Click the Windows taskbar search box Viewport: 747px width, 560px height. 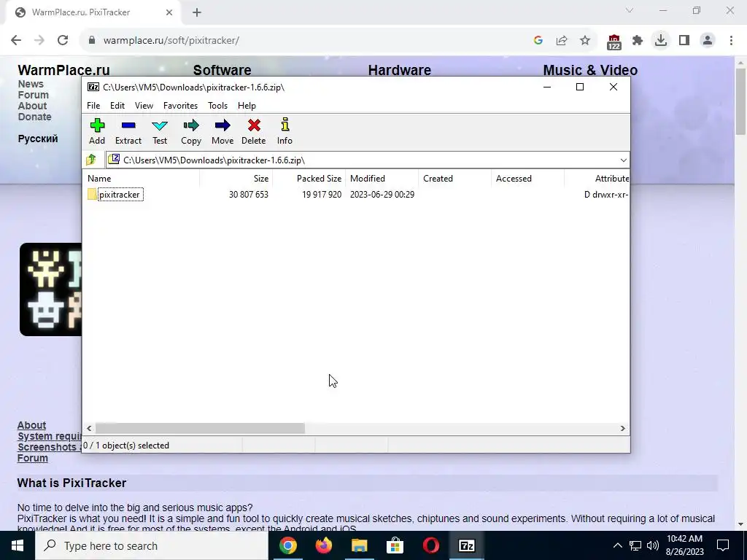[152, 545]
